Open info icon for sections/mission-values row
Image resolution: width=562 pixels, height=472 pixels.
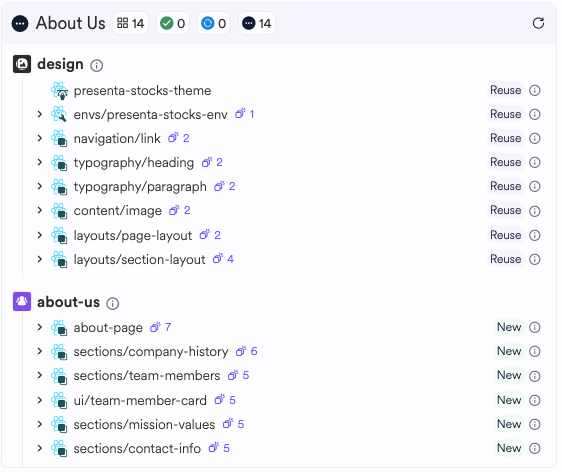point(534,424)
